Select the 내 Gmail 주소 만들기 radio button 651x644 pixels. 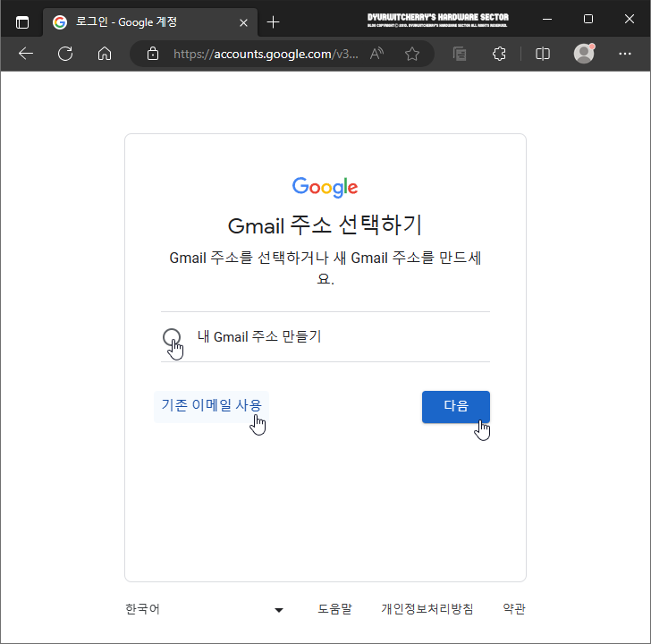pos(172,336)
